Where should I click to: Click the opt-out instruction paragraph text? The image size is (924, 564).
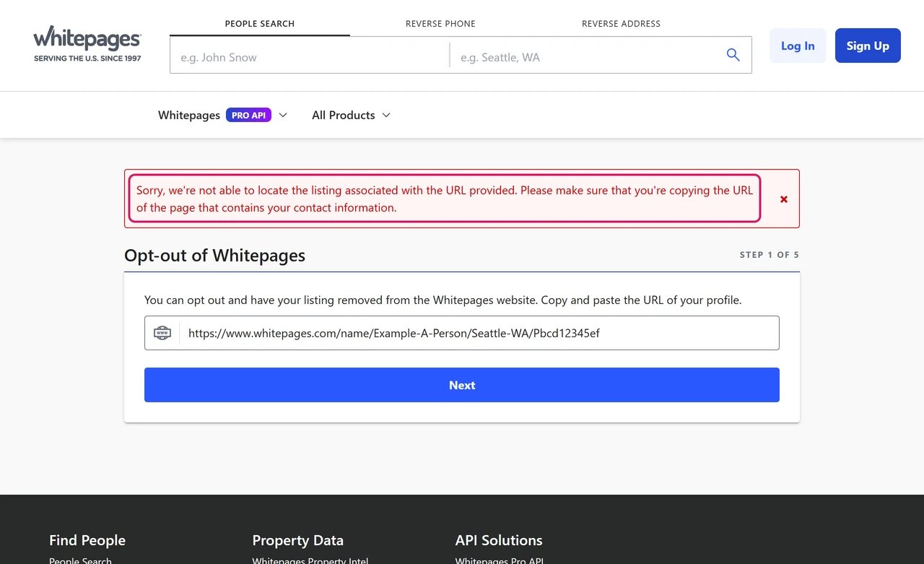[x=443, y=300]
